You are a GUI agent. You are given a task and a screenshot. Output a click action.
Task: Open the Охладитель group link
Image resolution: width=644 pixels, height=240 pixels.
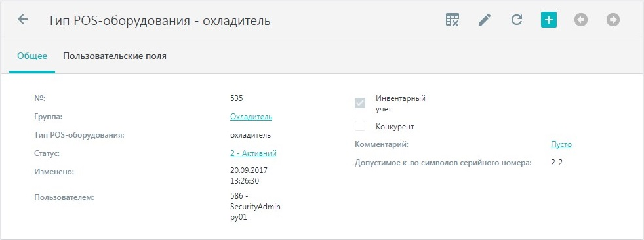(251, 117)
